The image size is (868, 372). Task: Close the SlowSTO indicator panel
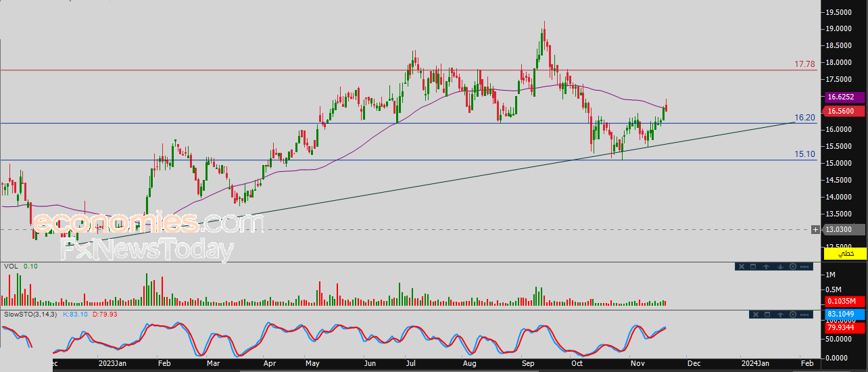point(754,315)
